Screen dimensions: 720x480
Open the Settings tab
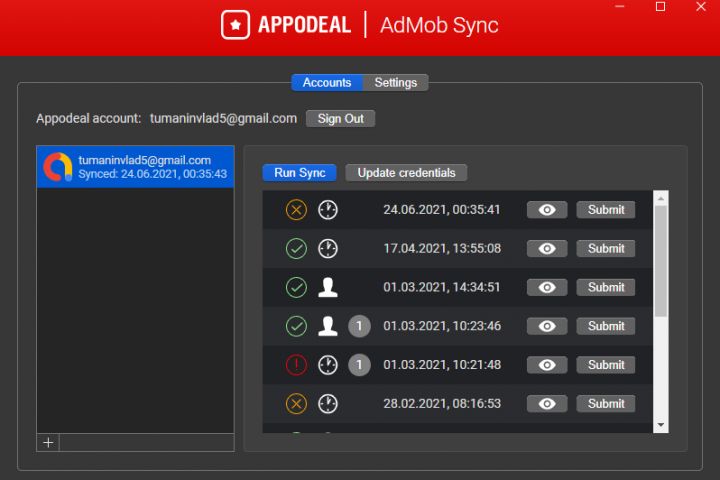tap(395, 83)
